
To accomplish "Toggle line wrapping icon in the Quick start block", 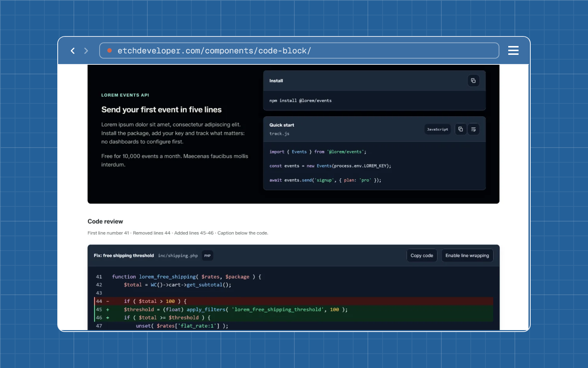I will point(473,129).
